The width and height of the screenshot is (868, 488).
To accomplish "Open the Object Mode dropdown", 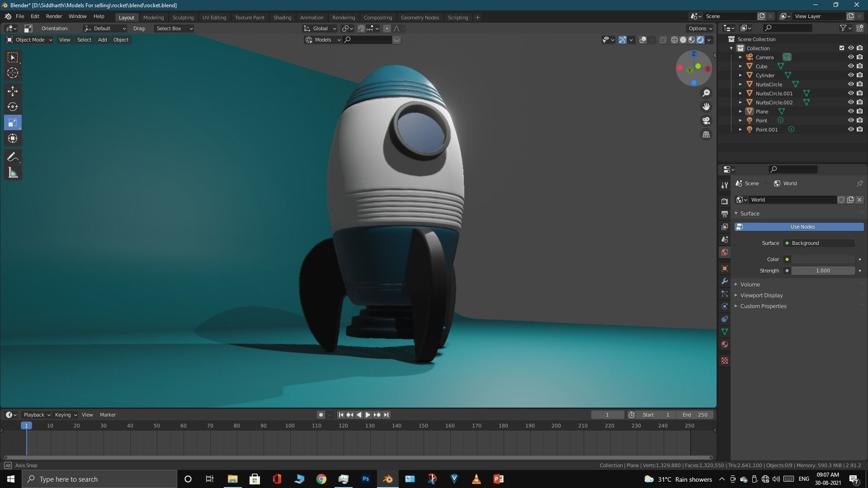I will 29,40.
